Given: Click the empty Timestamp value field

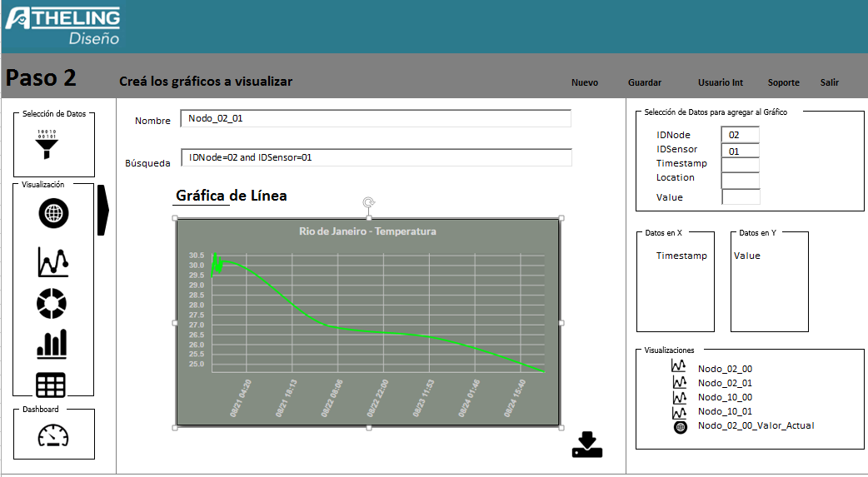Looking at the screenshot, I should coord(741,165).
